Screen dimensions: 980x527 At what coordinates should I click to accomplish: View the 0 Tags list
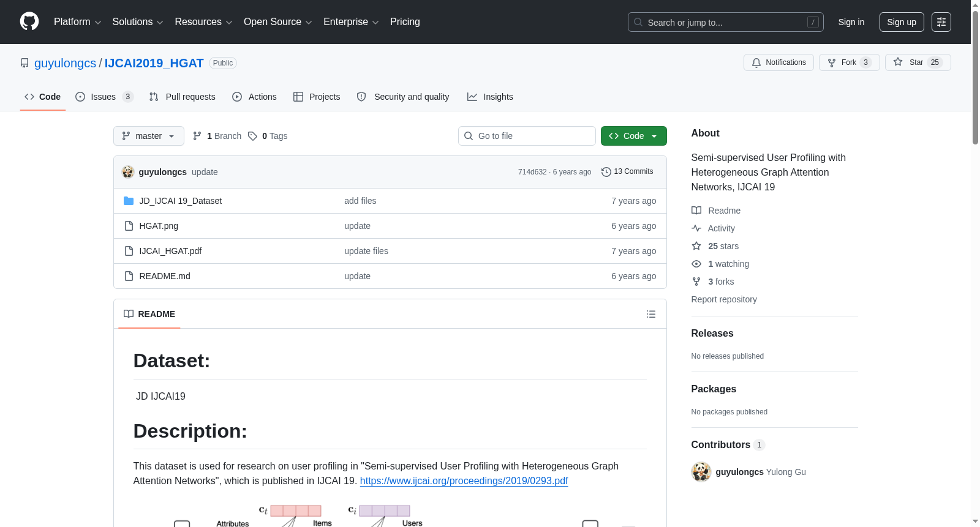[268, 136]
